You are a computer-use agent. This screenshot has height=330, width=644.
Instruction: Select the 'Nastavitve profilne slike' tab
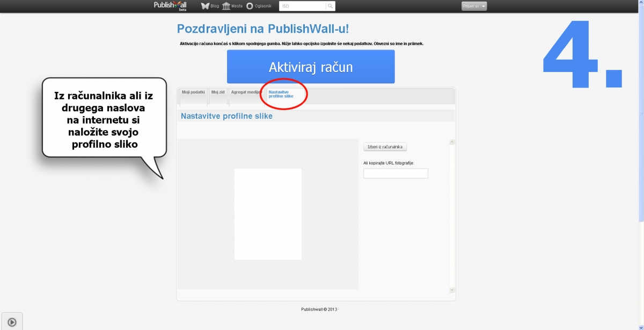[281, 94]
